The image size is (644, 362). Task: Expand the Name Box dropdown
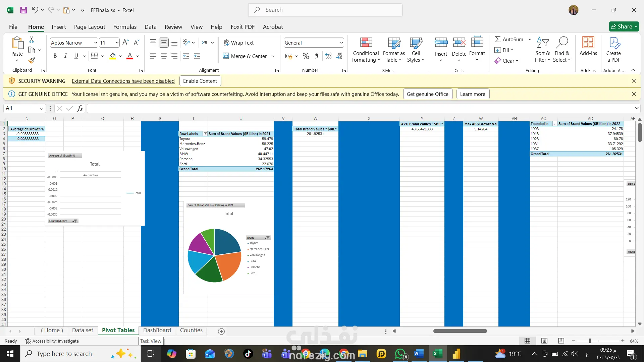pos(41,109)
